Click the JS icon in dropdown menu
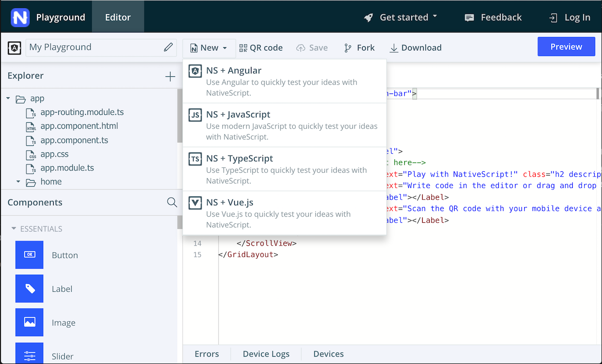The height and width of the screenshot is (364, 602). pyautogui.click(x=195, y=115)
